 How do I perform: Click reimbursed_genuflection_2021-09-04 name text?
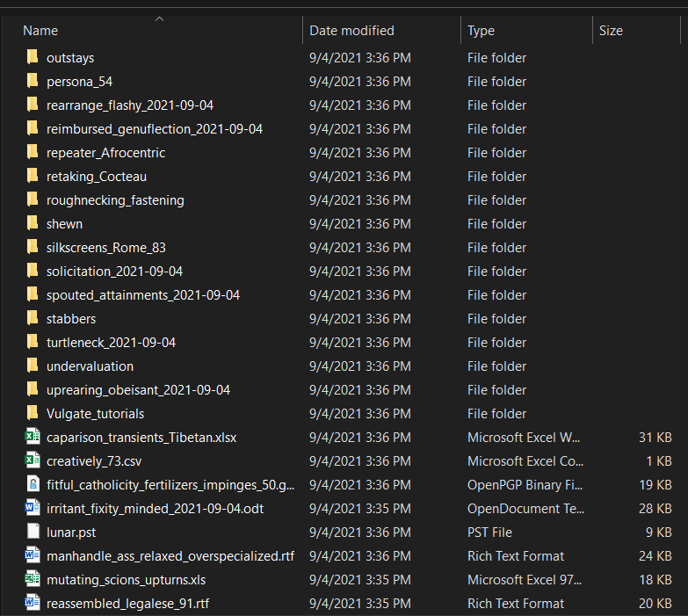155,129
